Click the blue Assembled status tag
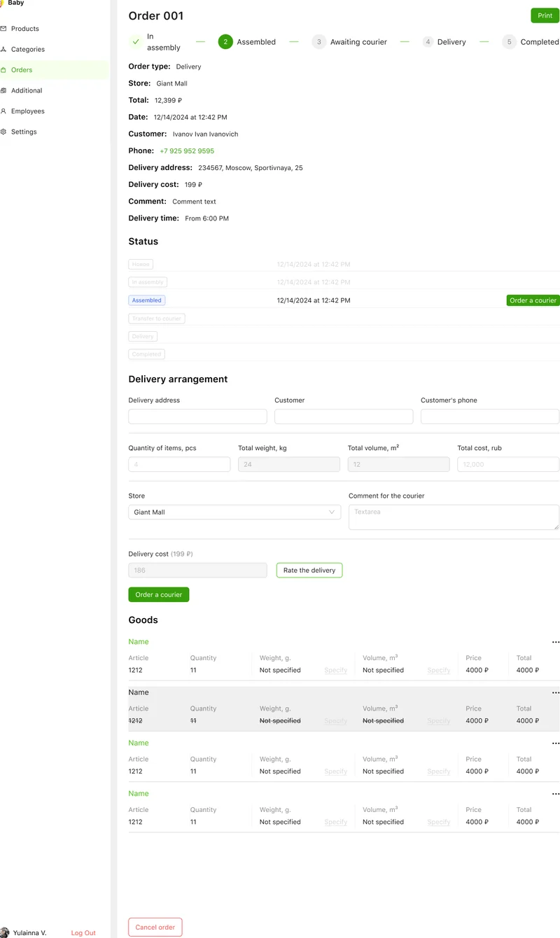 tap(147, 300)
